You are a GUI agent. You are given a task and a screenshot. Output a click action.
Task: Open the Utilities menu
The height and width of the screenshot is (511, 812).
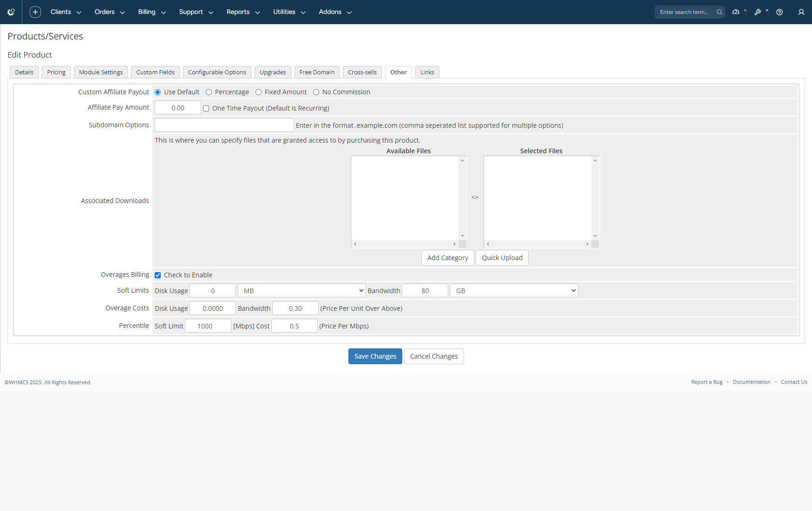(289, 12)
